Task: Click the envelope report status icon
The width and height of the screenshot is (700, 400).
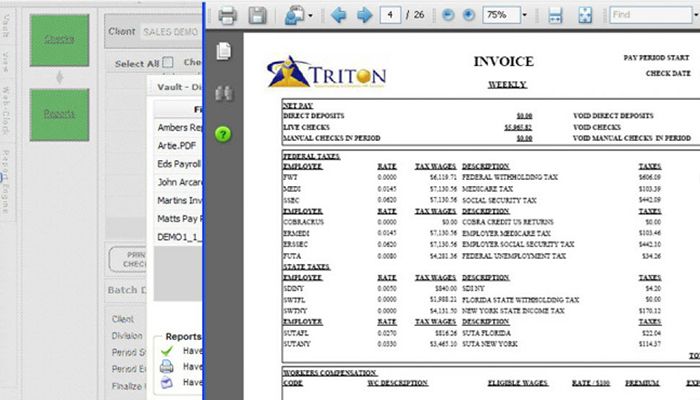Action: pyautogui.click(x=167, y=383)
